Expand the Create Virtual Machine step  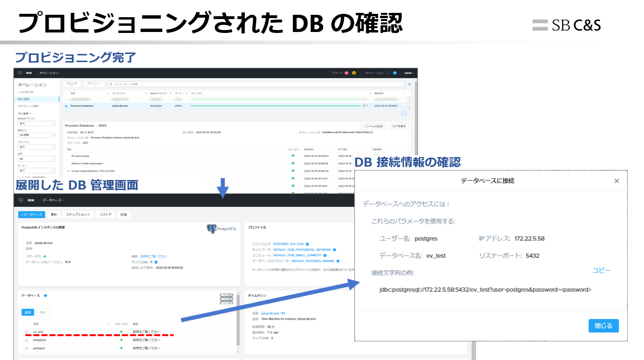click(x=68, y=170)
